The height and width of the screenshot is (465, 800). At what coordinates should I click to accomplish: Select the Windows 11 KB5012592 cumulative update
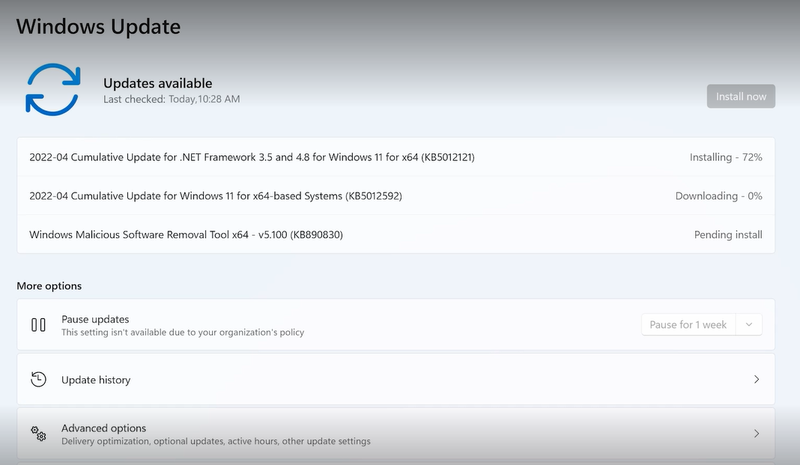(396, 196)
